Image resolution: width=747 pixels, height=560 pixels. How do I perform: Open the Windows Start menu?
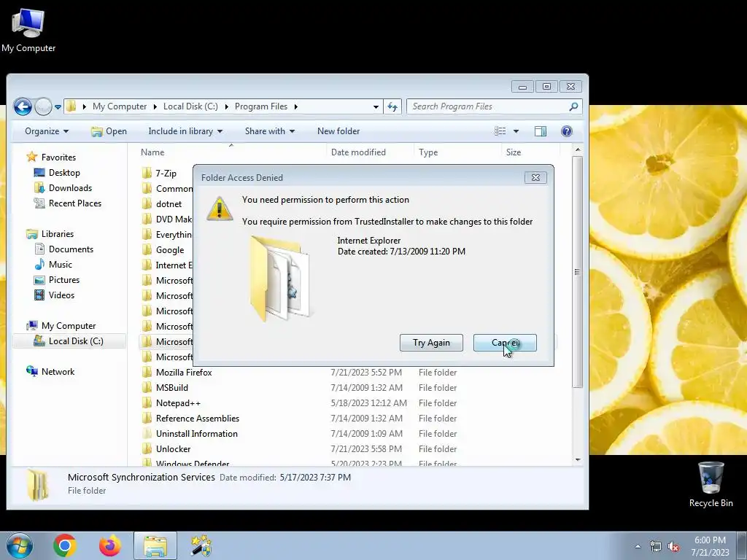pos(19,545)
